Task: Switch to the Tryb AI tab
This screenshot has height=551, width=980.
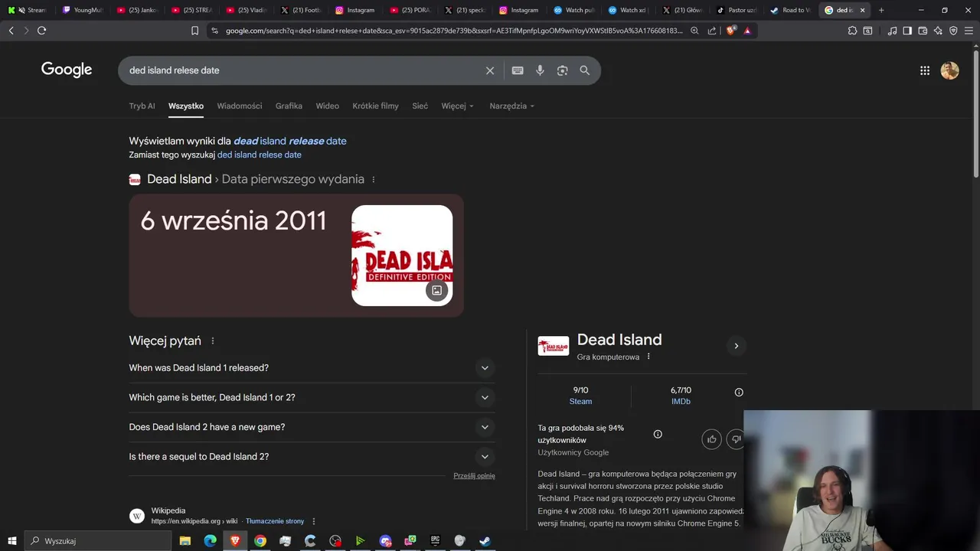Action: click(142, 106)
